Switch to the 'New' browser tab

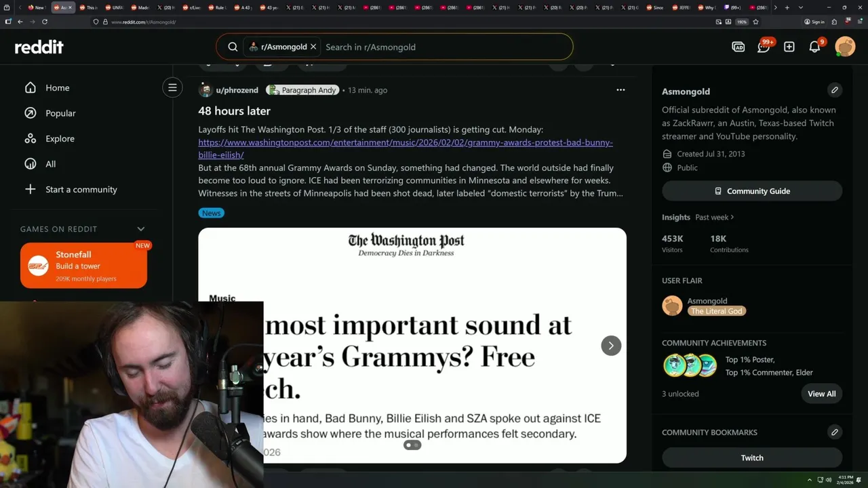pyautogui.click(x=36, y=7)
